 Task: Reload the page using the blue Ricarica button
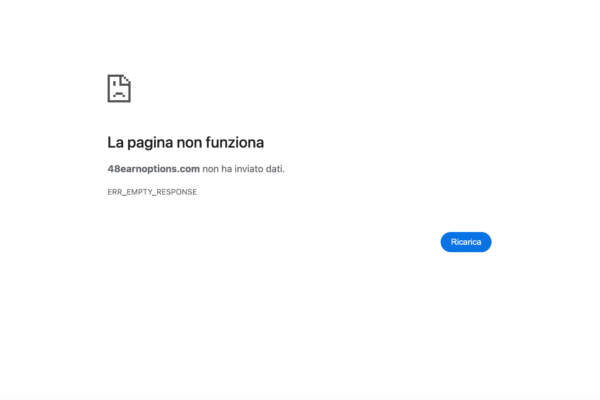[466, 242]
